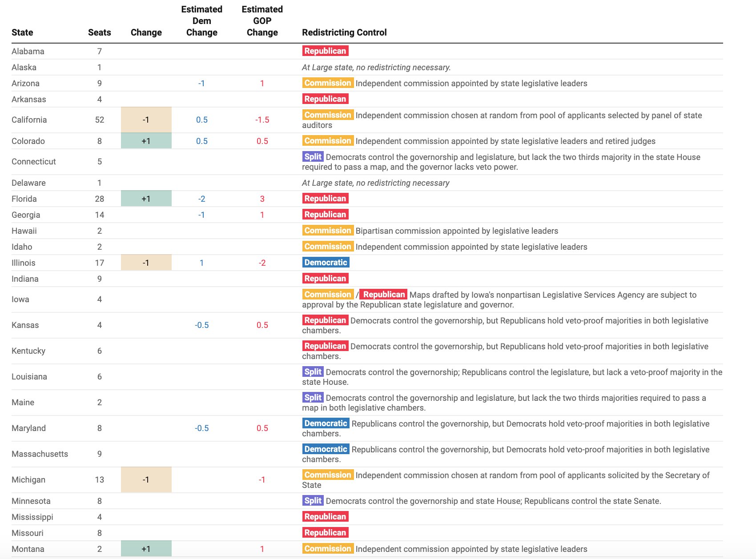Select the Split badge for Minnesota
Viewport: 756px width, 559px height.
(x=313, y=500)
